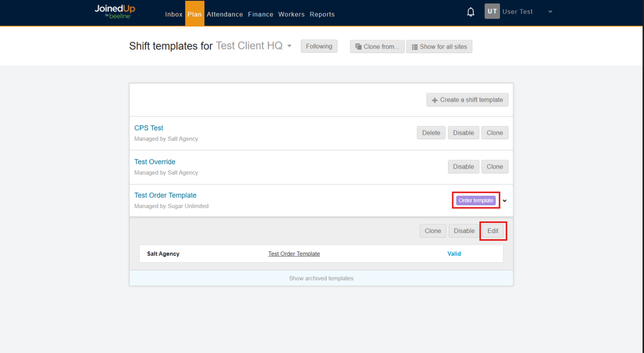Toggle the Following button
The width and height of the screenshot is (644, 353).
click(319, 46)
